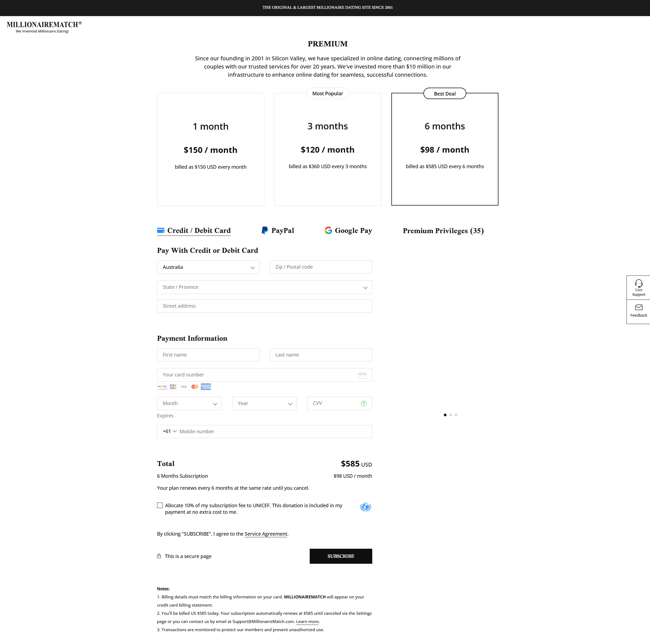Click the Most Popular badge
Image resolution: width=650 pixels, height=644 pixels.
pyautogui.click(x=327, y=93)
